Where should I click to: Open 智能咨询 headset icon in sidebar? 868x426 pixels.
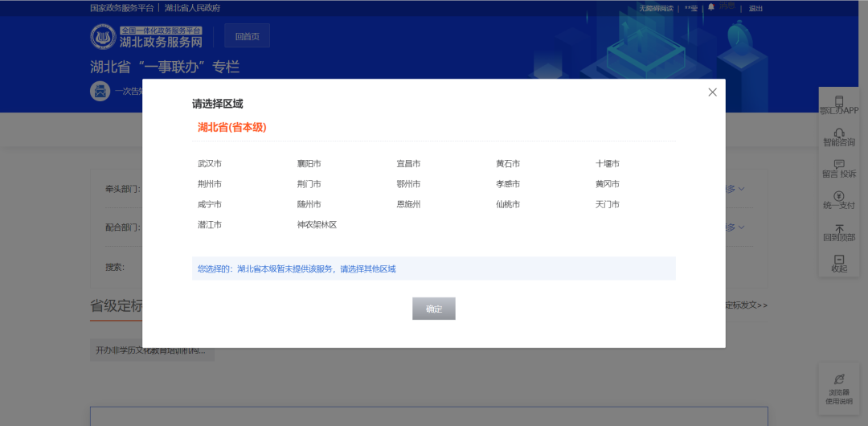pos(839,133)
